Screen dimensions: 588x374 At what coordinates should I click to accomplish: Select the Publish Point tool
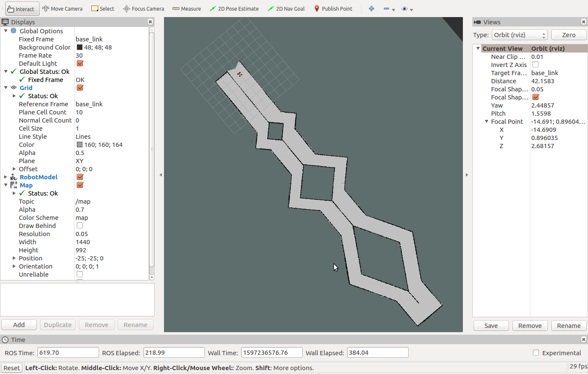333,9
